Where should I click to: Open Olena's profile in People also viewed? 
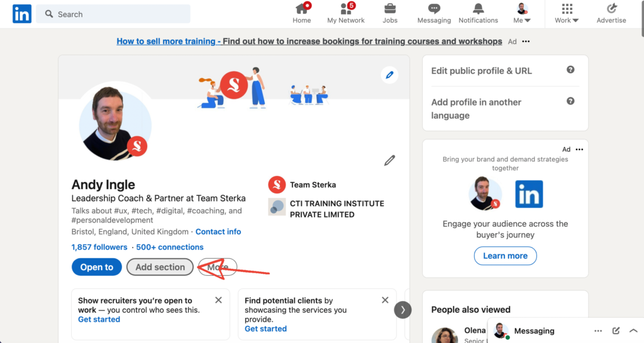pyautogui.click(x=475, y=330)
